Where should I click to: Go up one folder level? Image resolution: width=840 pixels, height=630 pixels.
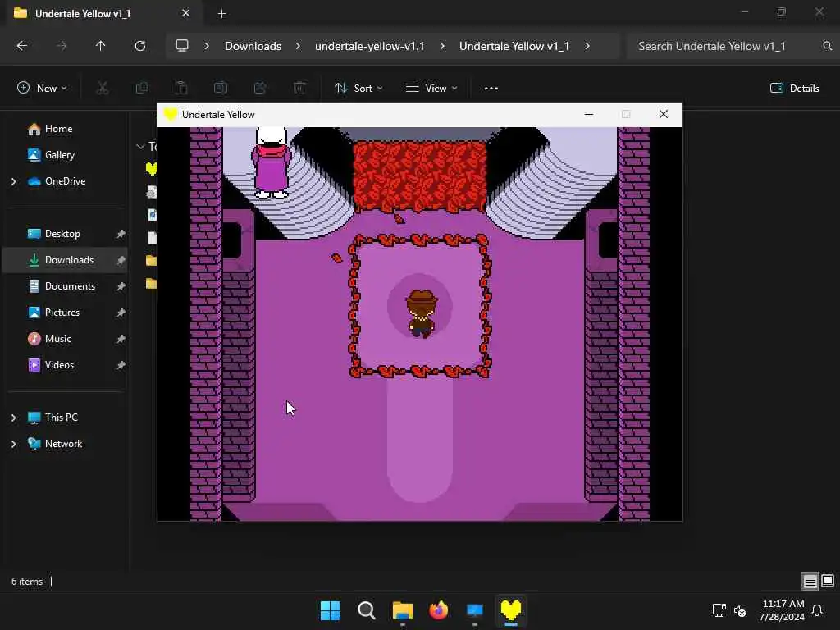click(100, 46)
